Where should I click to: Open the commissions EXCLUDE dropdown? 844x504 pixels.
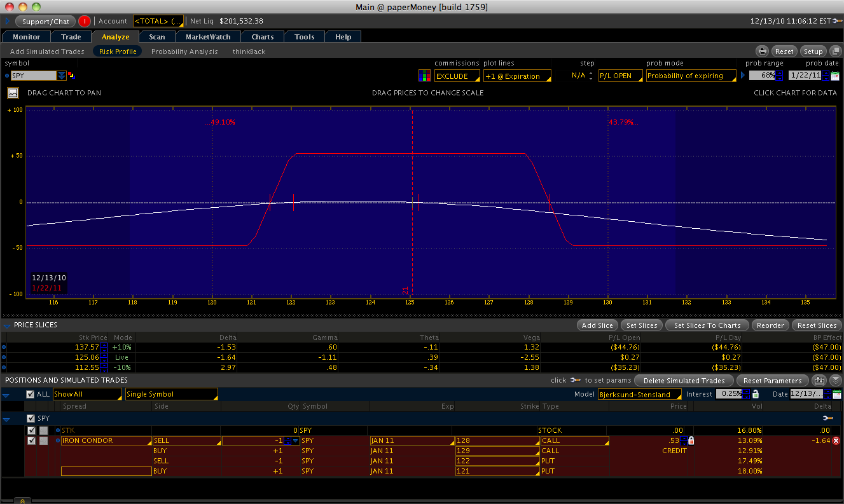click(x=457, y=76)
